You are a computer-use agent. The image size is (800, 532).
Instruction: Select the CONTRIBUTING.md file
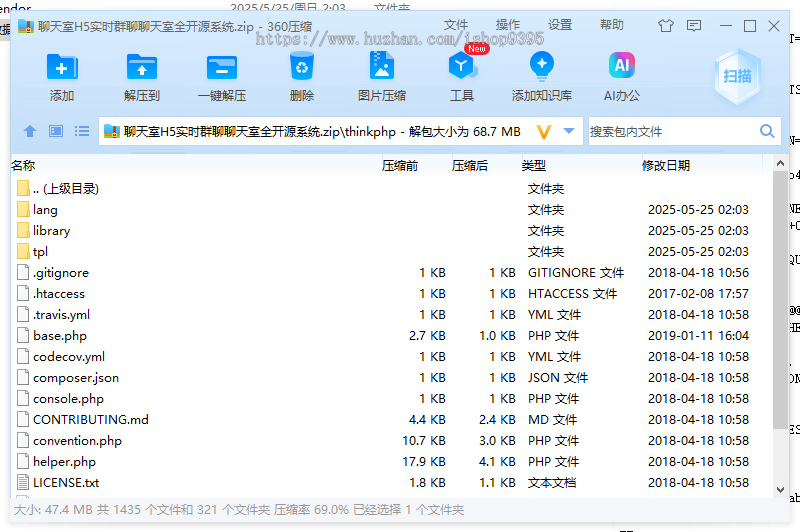pyautogui.click(x=391, y=419)
